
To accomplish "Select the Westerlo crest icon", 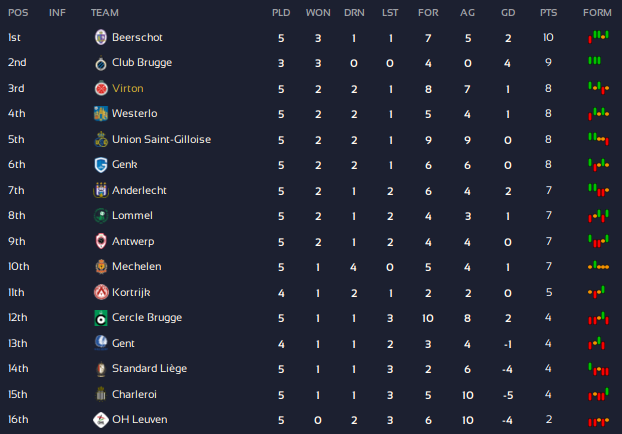I will [101, 113].
